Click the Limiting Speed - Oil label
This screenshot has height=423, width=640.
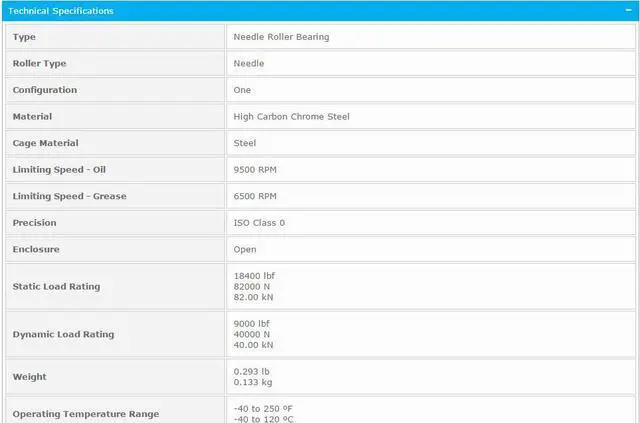(62, 170)
